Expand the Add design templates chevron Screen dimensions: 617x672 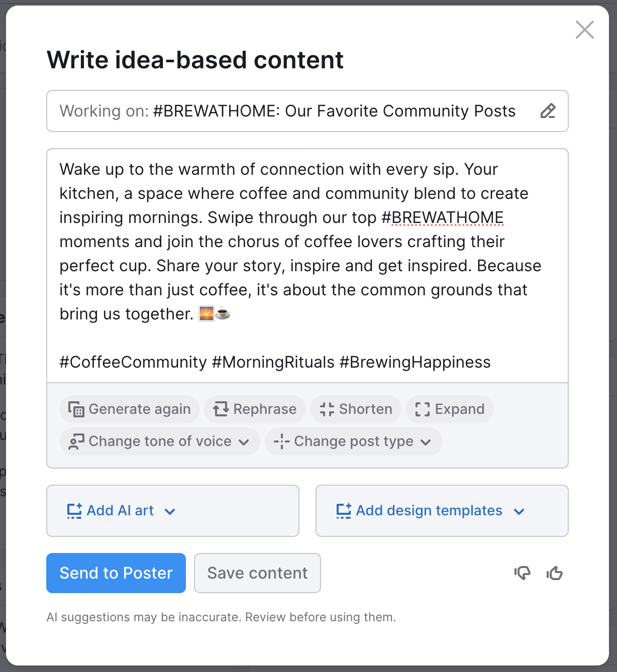(x=519, y=512)
